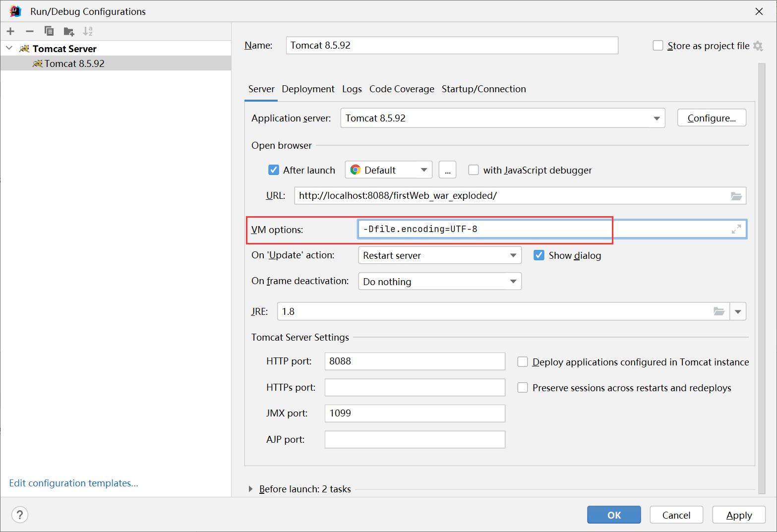This screenshot has height=532, width=777.
Task: Enable Deploy applications configured in Tomcat instance
Action: (x=523, y=362)
